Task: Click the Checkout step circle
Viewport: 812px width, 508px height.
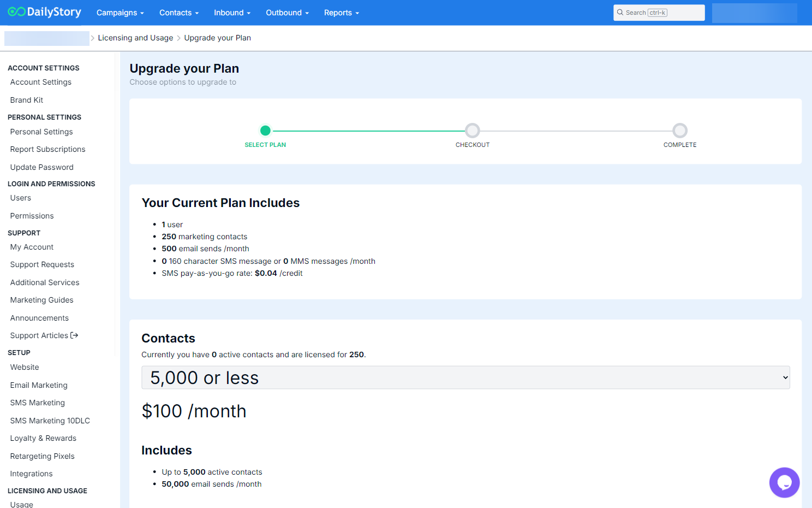Action: click(x=473, y=131)
